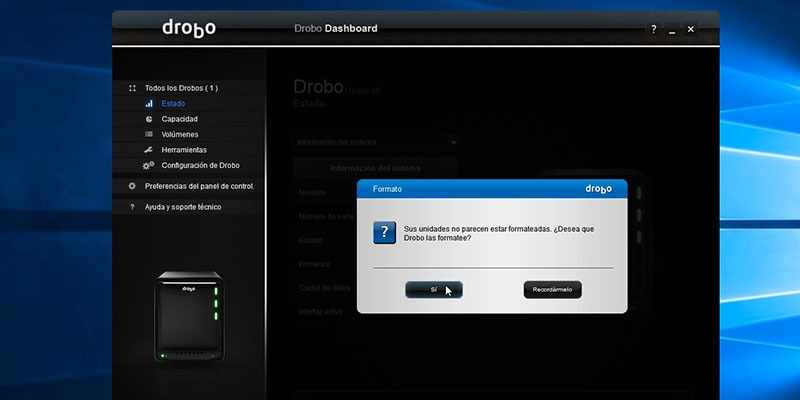Click the blue question icon in Formato dialog

[x=385, y=233]
